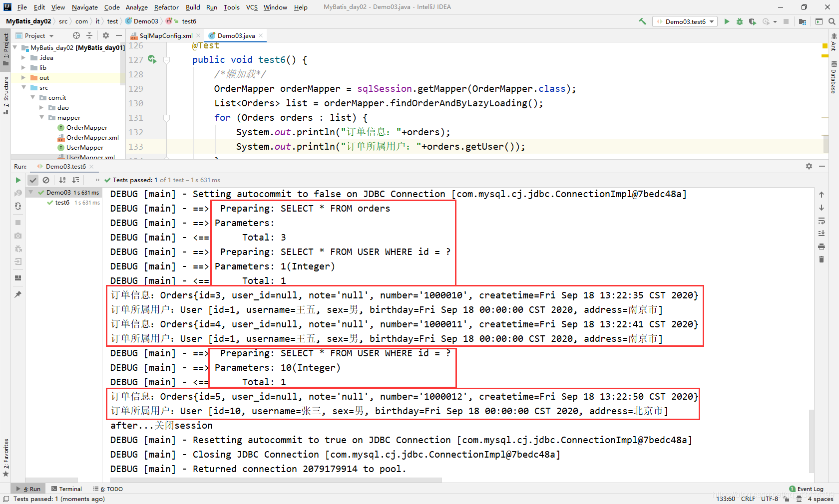Screen dimensions: 839x504
Task: Collapse the MyBatis_day02 project root
Action: pos(15,47)
